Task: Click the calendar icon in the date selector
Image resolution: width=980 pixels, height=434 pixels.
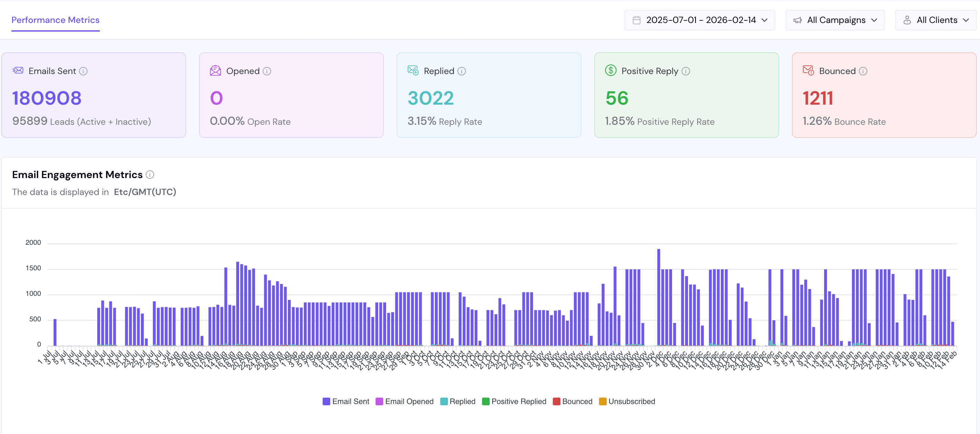Action: [637, 20]
